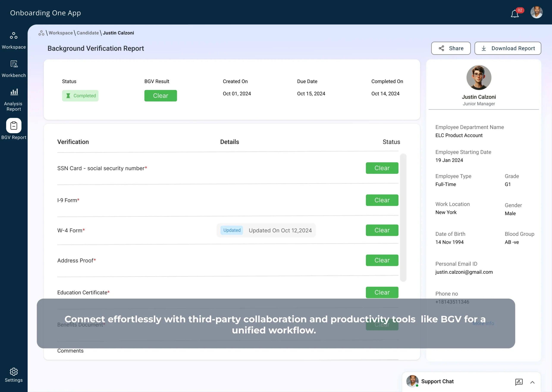
Task: Click the Support Chat agent avatar
Action: pyautogui.click(x=412, y=381)
